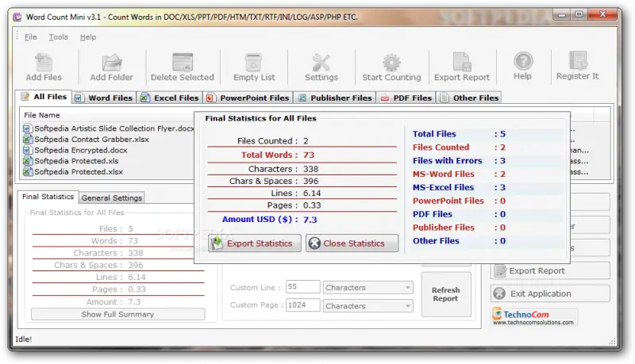635x364 pixels.
Task: Select Softpedia Encrypted.docx in the list
Action: point(81,150)
